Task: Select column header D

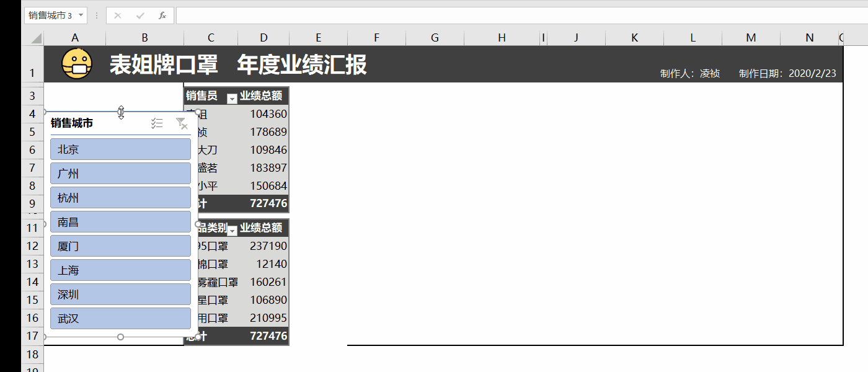Action: pyautogui.click(x=263, y=37)
